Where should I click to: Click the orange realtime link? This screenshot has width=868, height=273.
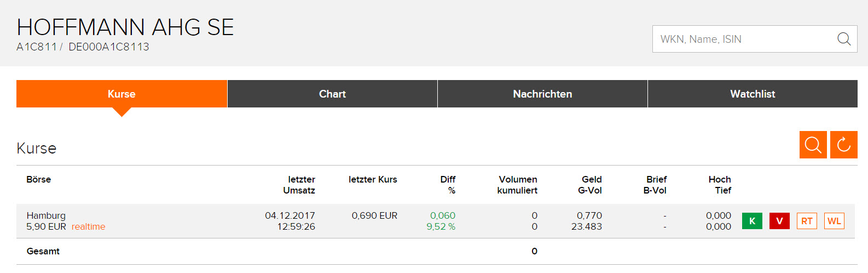(x=88, y=226)
